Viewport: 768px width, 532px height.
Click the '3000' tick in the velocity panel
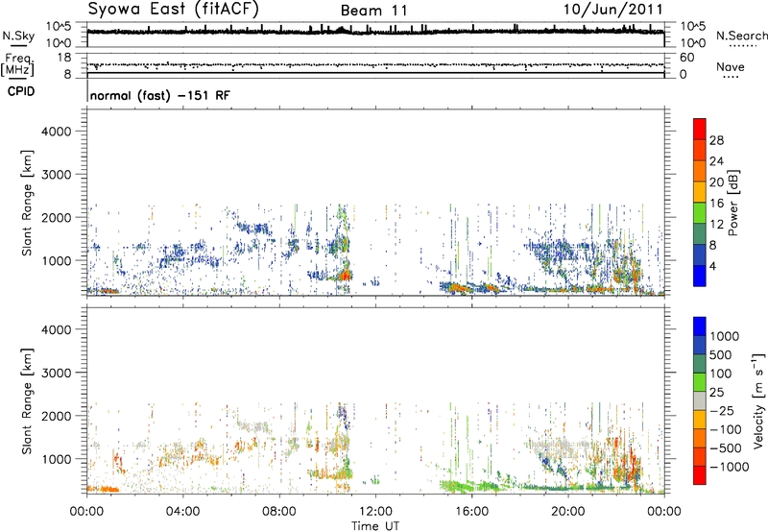(57, 373)
